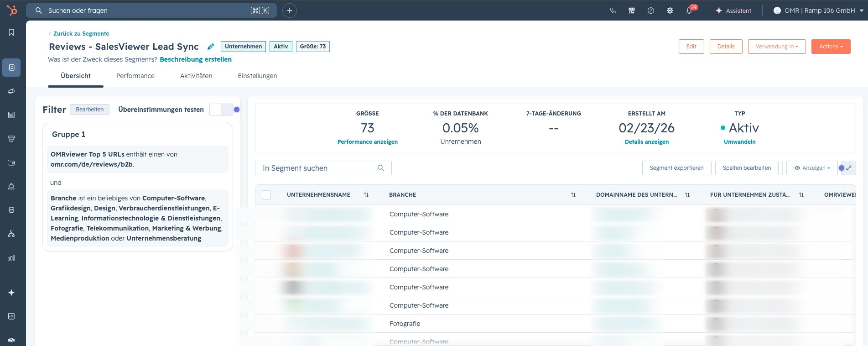868x346 pixels.
Task: Expand table to fullscreen with arrows icon
Action: point(849,168)
